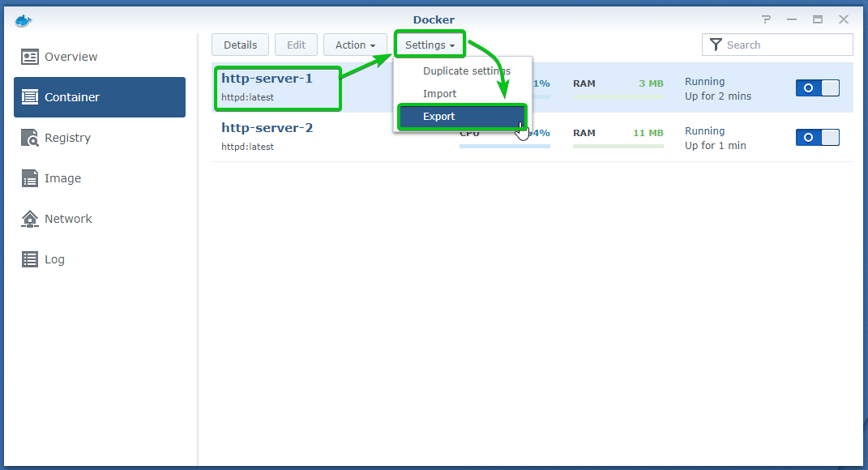The height and width of the screenshot is (470, 868).
Task: Minimize the Docker window
Action: click(792, 19)
